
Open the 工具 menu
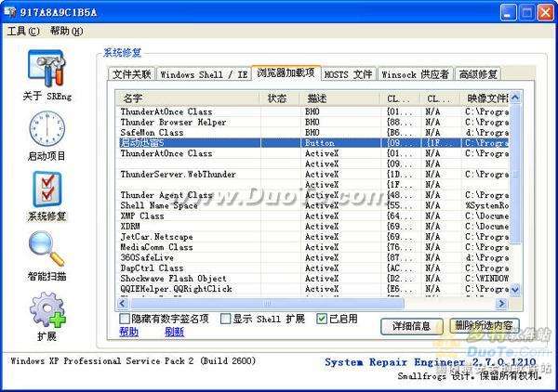pos(23,32)
